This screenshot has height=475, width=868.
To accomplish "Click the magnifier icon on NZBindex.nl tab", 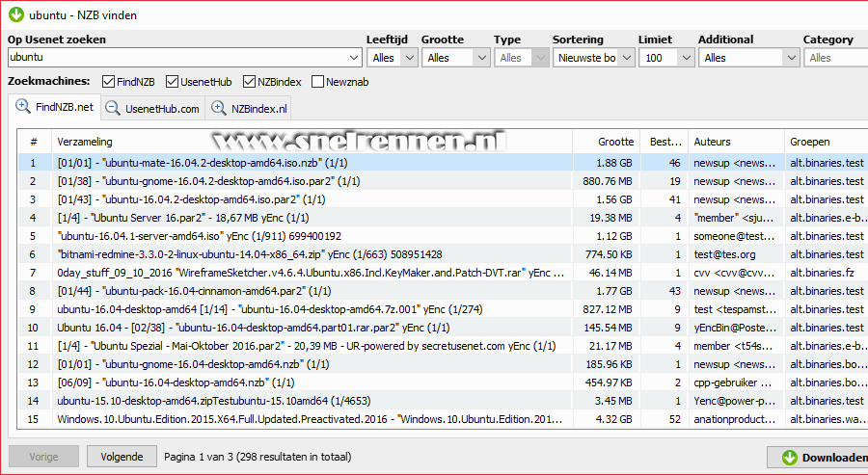I will point(219,108).
